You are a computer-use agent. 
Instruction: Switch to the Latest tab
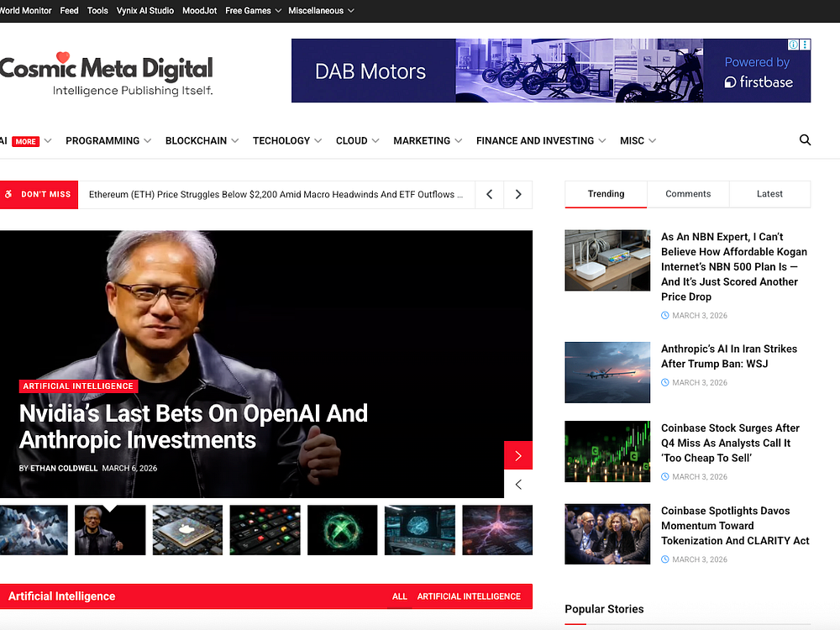(769, 194)
